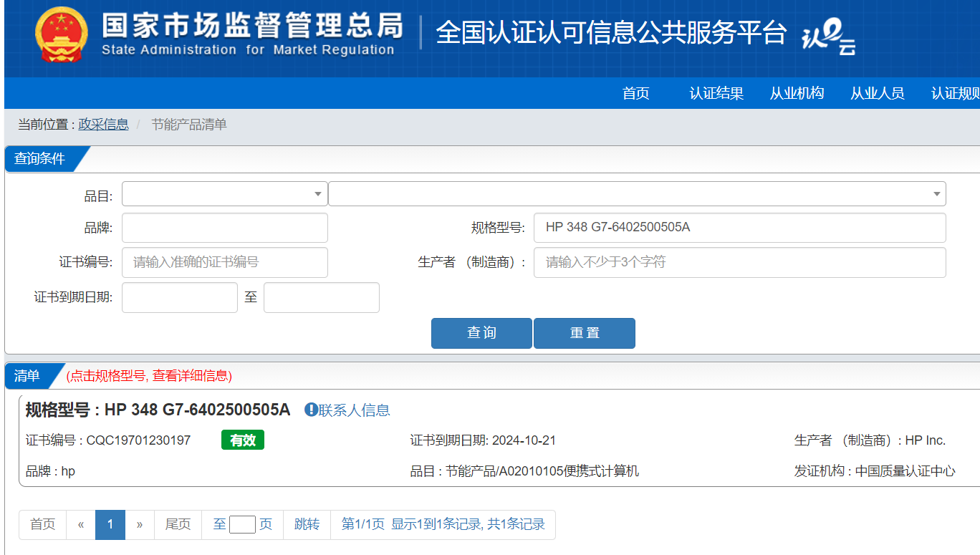Click the 首页 pagination button

click(43, 524)
